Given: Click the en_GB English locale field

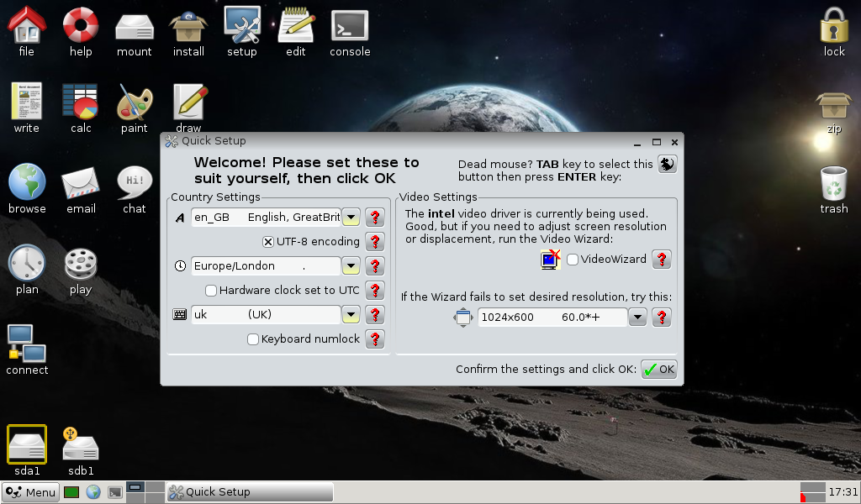Looking at the screenshot, I should 267,218.
